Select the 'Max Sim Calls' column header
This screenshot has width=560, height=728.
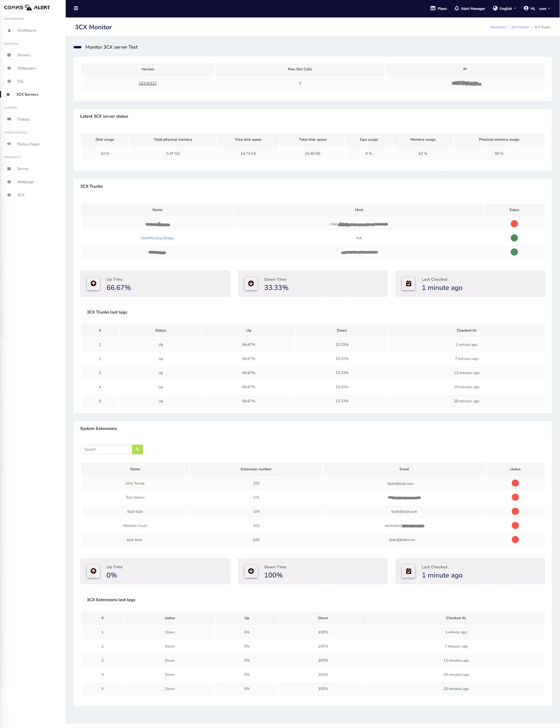[x=300, y=69]
